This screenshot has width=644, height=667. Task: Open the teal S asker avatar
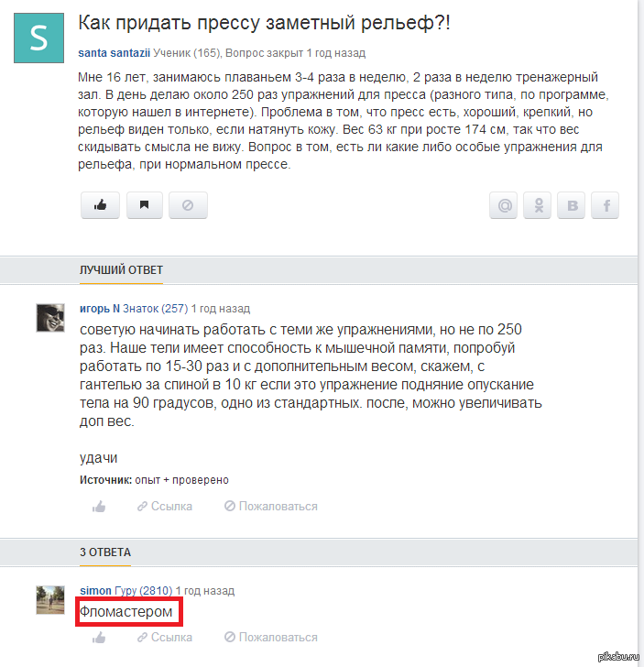coord(39,38)
